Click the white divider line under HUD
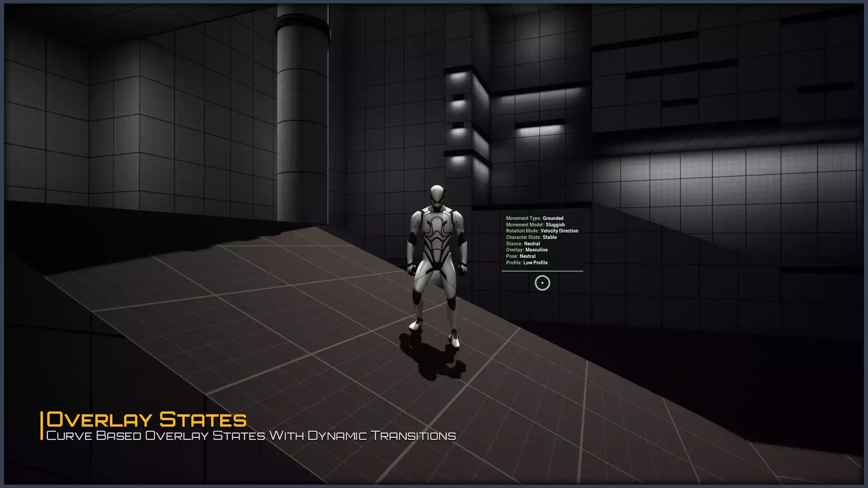The height and width of the screenshot is (488, 868). coord(542,271)
